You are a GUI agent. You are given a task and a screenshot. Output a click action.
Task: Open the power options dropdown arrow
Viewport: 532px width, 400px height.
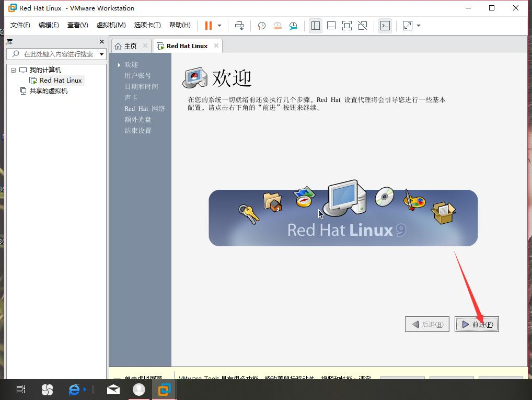pos(219,26)
